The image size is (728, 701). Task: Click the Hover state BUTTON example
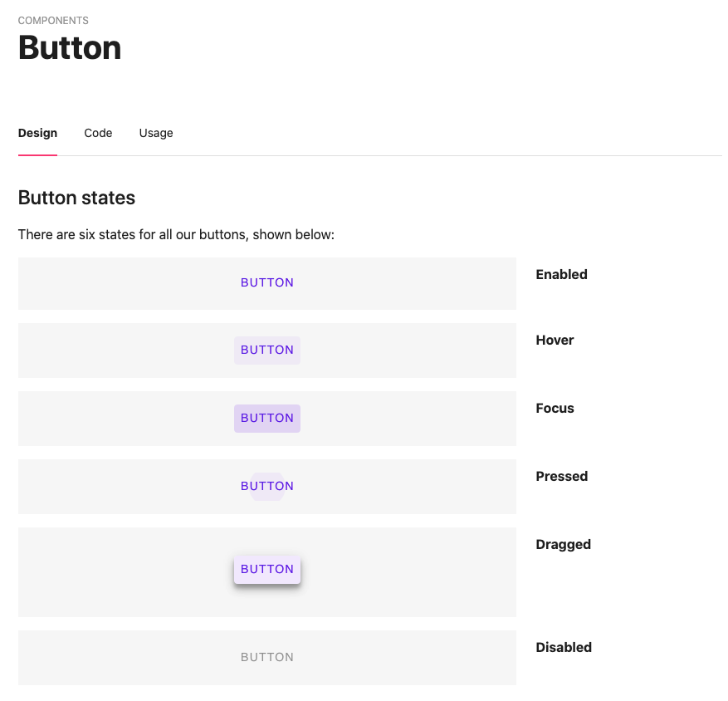(266, 350)
